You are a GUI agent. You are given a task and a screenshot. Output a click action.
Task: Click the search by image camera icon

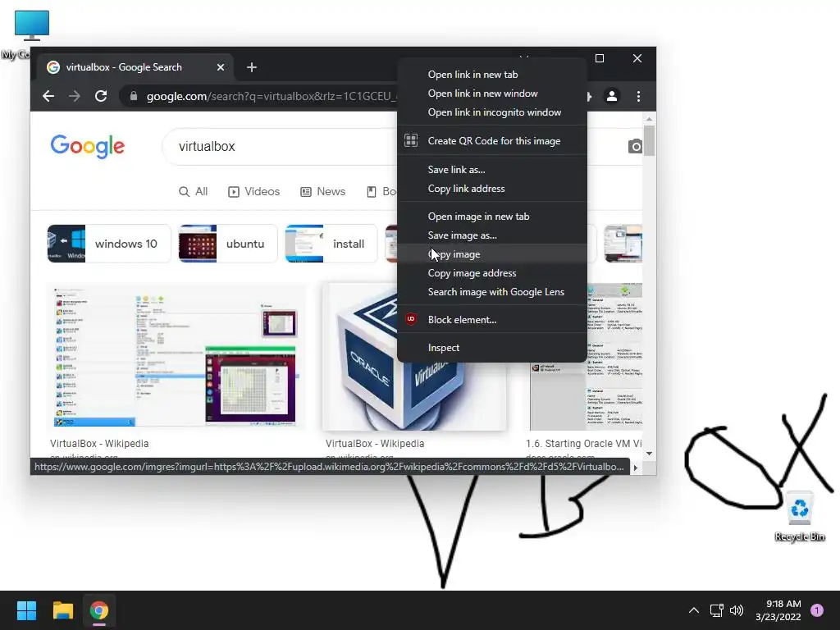pyautogui.click(x=635, y=146)
